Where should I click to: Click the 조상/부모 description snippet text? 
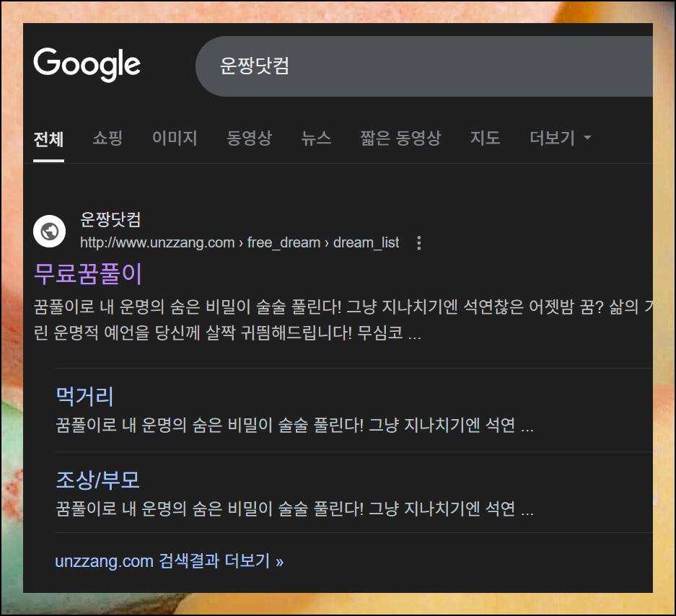click(x=294, y=509)
